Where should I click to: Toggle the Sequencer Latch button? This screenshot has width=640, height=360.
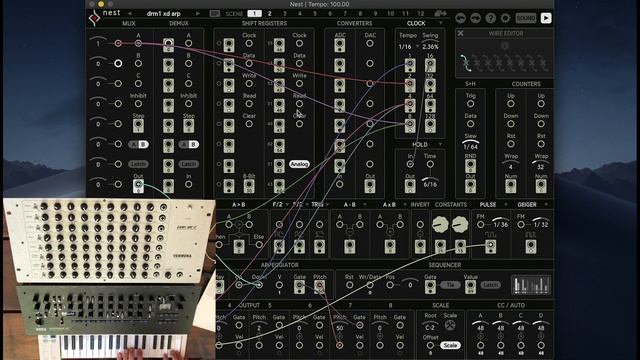[x=490, y=285]
